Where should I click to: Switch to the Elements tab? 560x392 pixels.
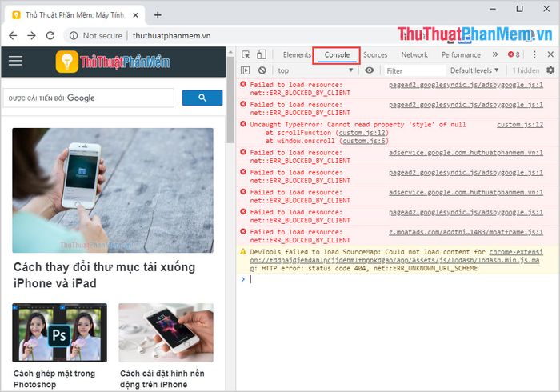[297, 54]
